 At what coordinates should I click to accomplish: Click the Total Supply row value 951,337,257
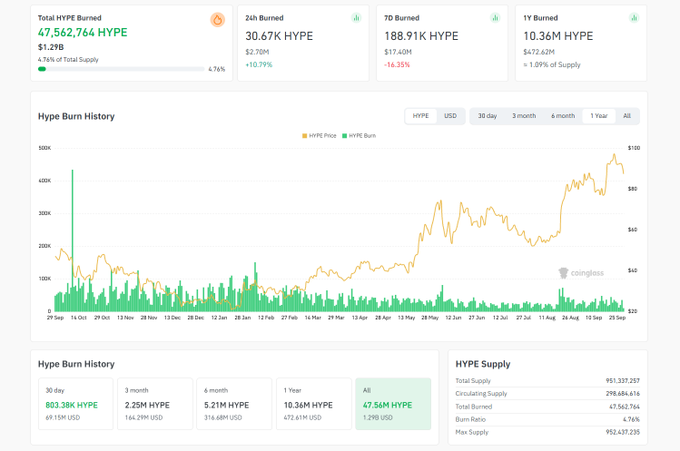(622, 381)
